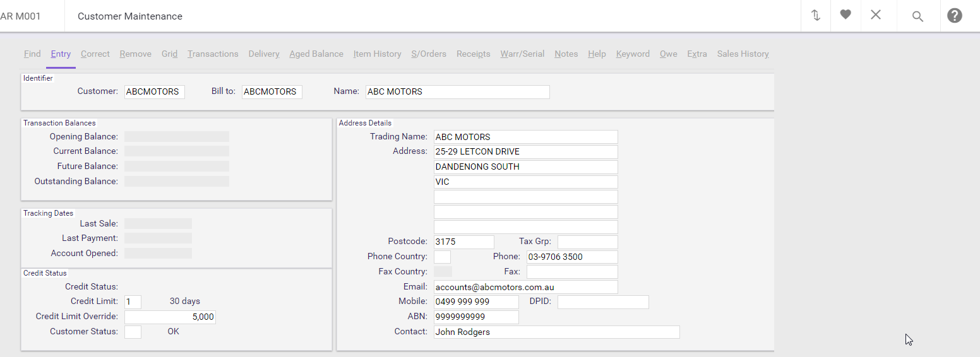The image size is (980, 357).
Task: Click the Mobile field 0499 999 999
Action: click(x=476, y=302)
